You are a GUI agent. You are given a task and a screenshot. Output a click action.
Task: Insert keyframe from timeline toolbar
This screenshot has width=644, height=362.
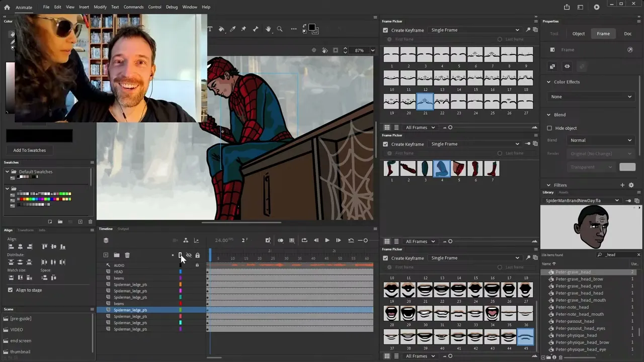(268, 240)
